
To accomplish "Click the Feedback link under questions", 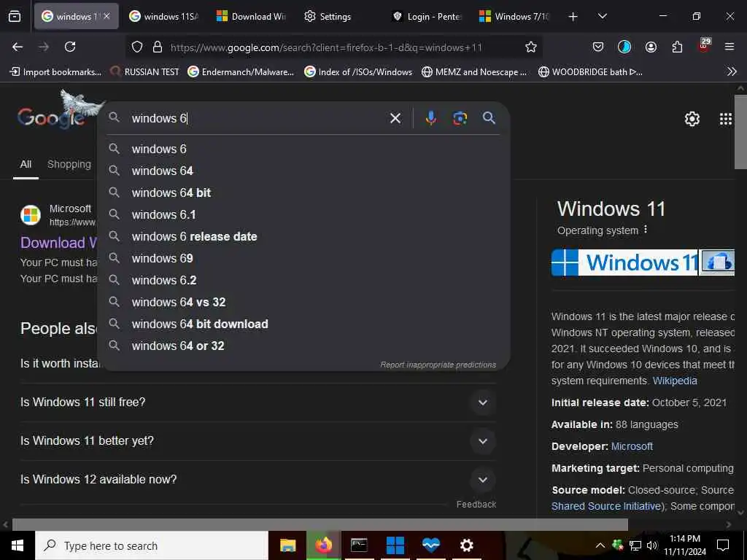I will [x=476, y=505].
